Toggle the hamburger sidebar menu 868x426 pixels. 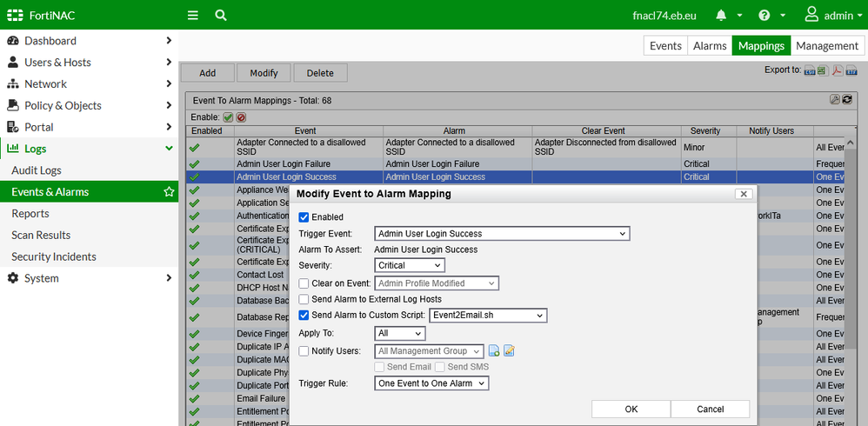[x=193, y=15]
